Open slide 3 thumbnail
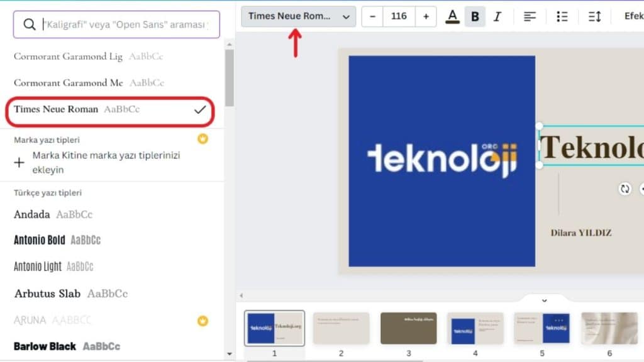644x362 pixels. (x=409, y=328)
